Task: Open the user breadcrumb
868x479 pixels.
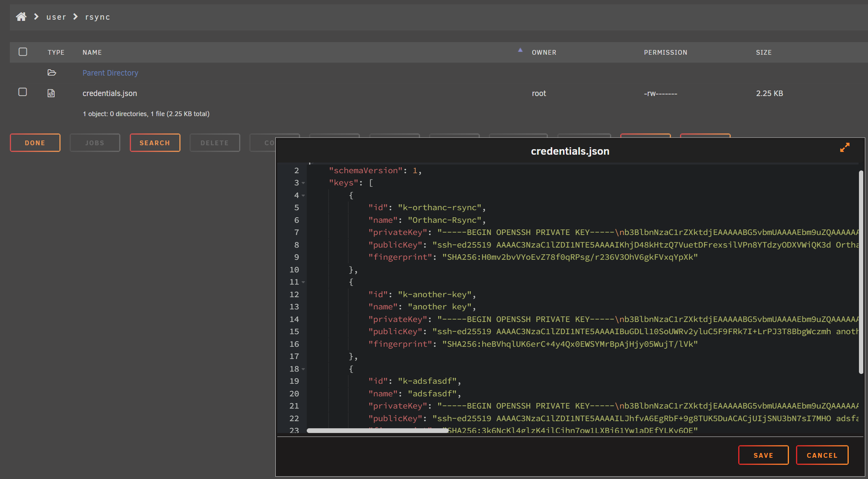Action: coord(56,17)
